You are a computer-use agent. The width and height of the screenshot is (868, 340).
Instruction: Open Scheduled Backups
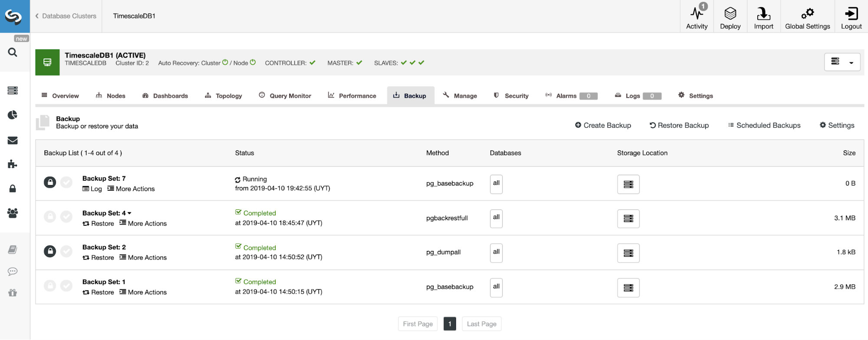(x=764, y=125)
